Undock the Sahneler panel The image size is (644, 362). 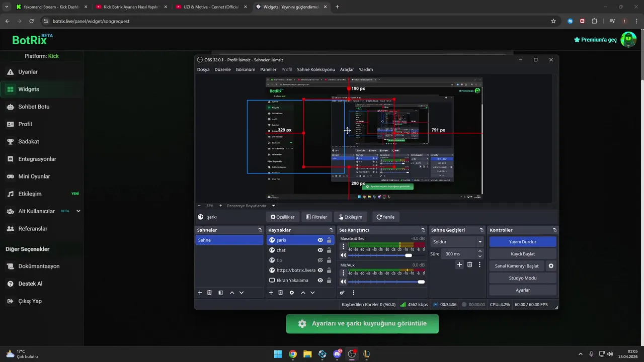click(x=260, y=230)
